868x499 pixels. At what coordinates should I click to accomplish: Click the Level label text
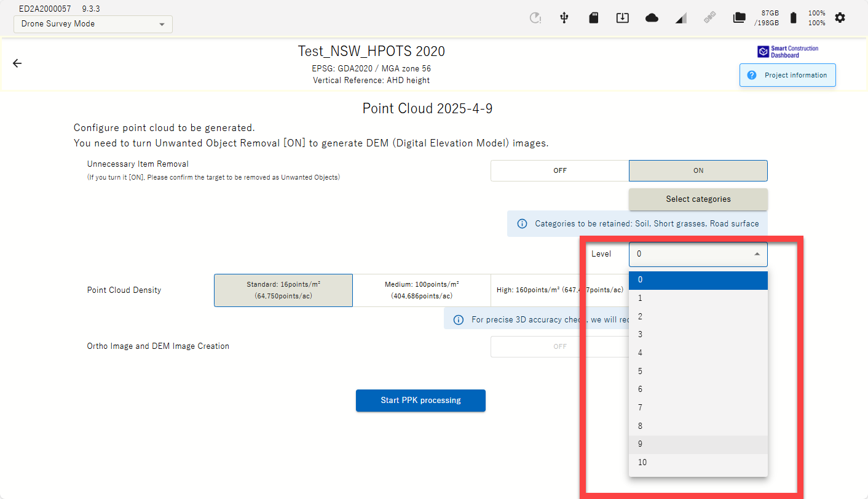pos(601,254)
